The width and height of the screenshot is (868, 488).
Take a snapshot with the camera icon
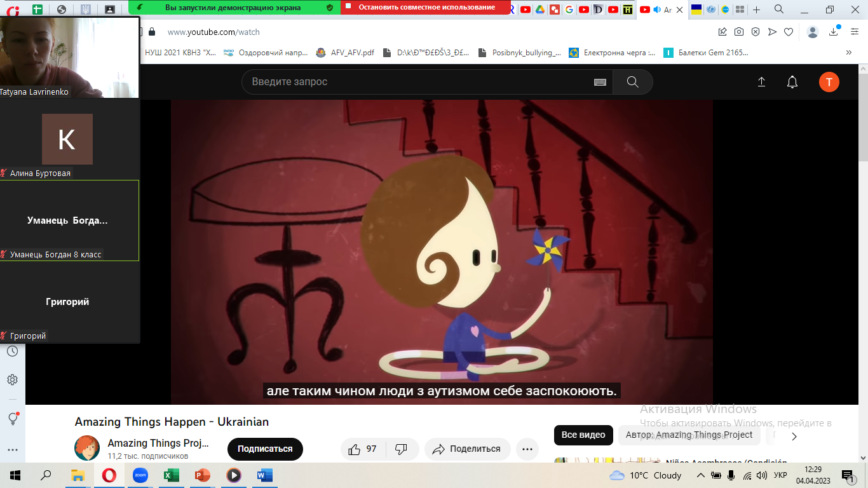[739, 32]
